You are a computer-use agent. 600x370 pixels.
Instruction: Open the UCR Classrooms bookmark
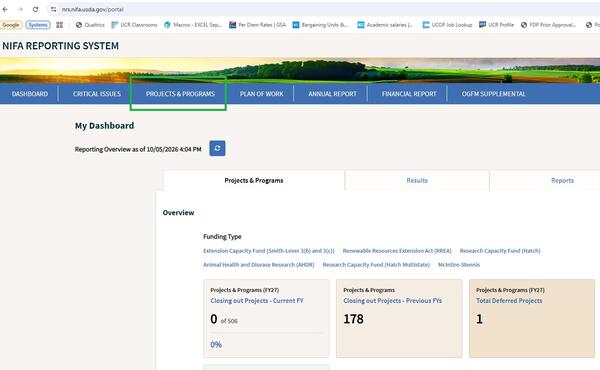pyautogui.click(x=134, y=25)
